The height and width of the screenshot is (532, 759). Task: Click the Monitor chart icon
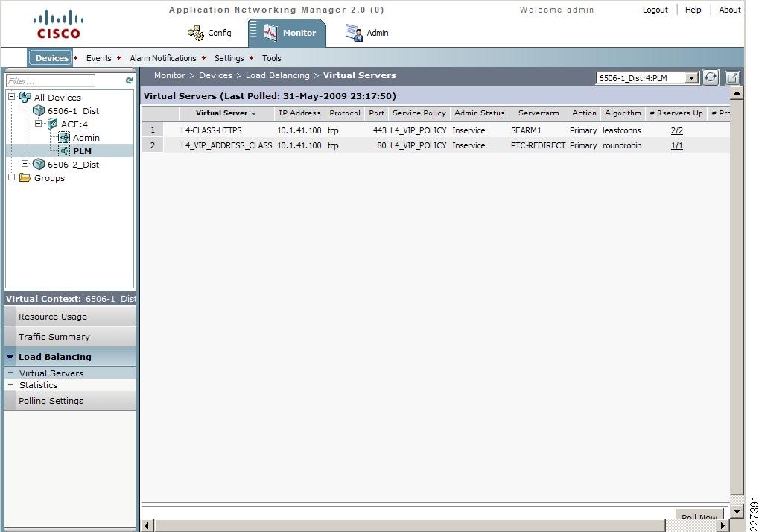tap(270, 33)
